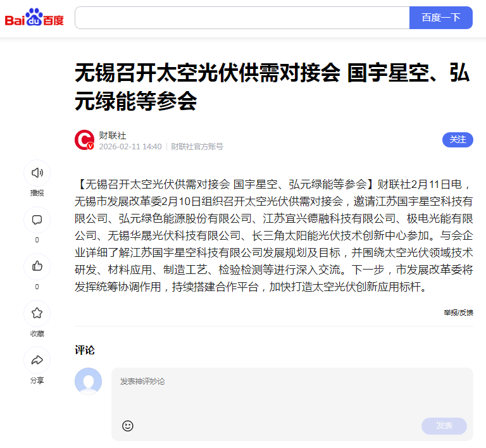The image size is (486, 448).
Task: Open the emoji picker smiley icon
Action: pyautogui.click(x=128, y=426)
